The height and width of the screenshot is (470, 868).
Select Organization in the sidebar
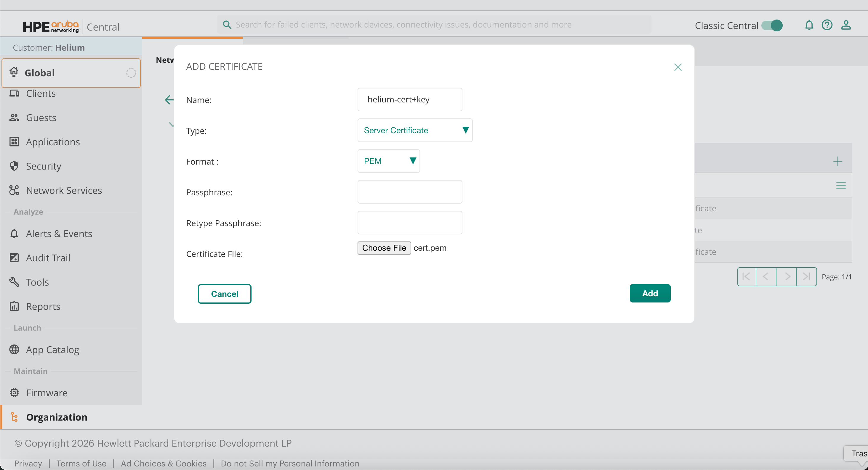pyautogui.click(x=57, y=417)
